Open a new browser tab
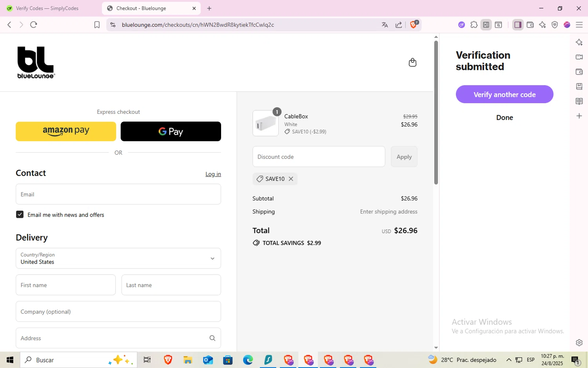This screenshot has height=368, width=588. point(209,8)
